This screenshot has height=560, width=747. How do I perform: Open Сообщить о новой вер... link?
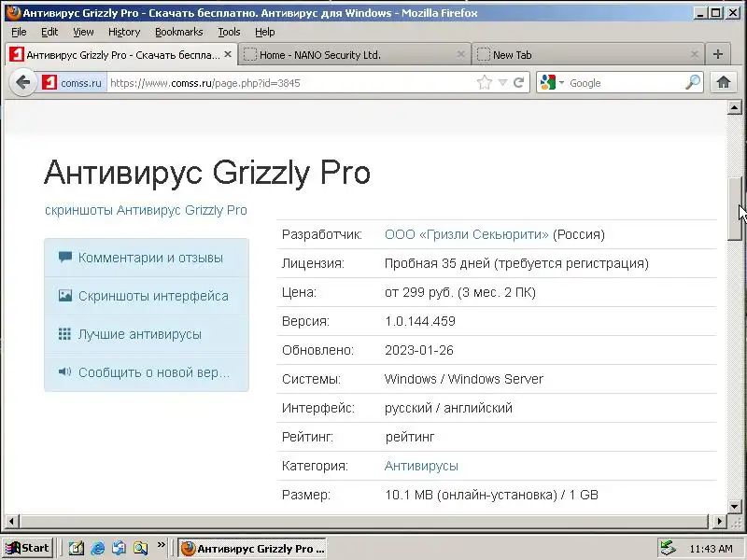[154, 371]
